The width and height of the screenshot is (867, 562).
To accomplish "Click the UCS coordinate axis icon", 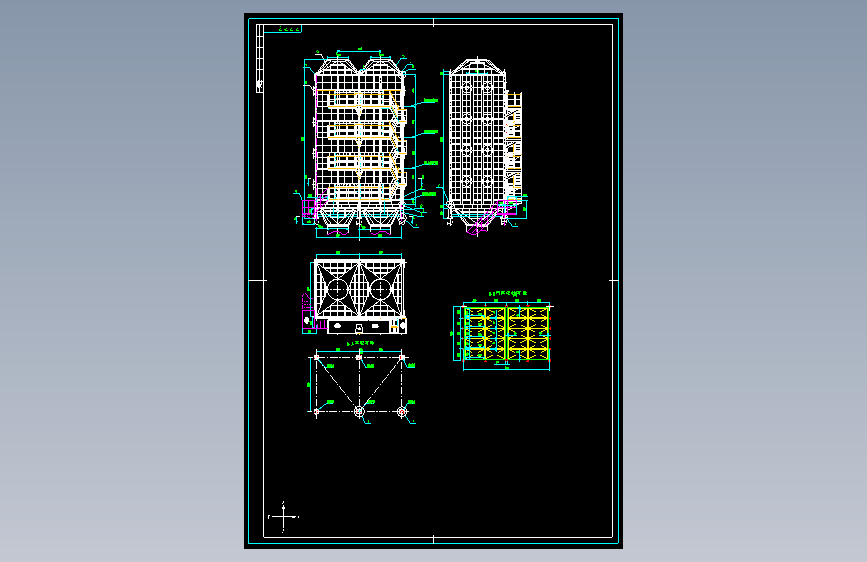I will 283,517.
